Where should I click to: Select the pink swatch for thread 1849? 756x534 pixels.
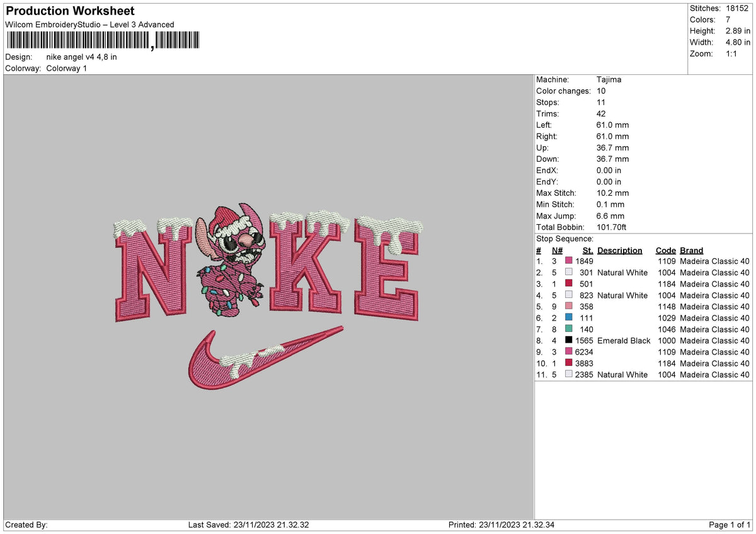[569, 261]
